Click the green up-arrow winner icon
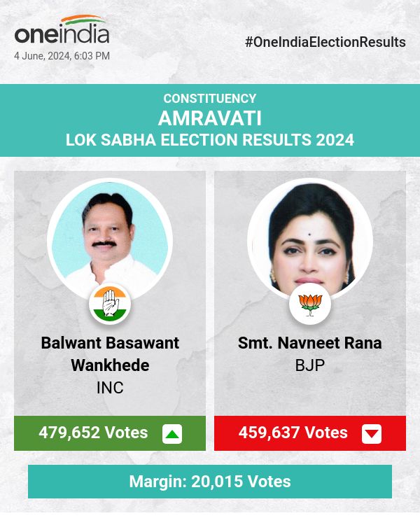The image size is (420, 525). tap(172, 434)
